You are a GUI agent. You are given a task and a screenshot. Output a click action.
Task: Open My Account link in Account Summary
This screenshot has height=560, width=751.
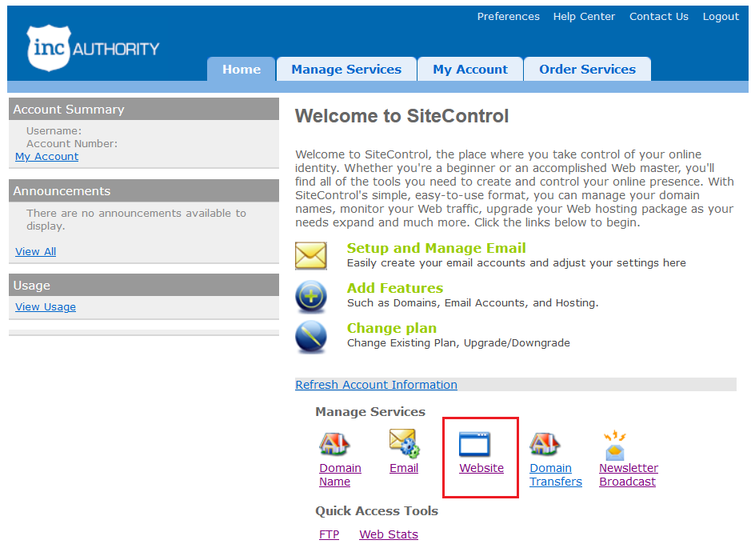pyautogui.click(x=47, y=156)
